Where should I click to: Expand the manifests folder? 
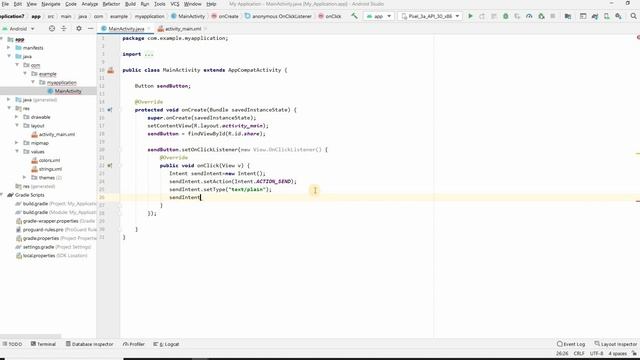[x=9, y=48]
